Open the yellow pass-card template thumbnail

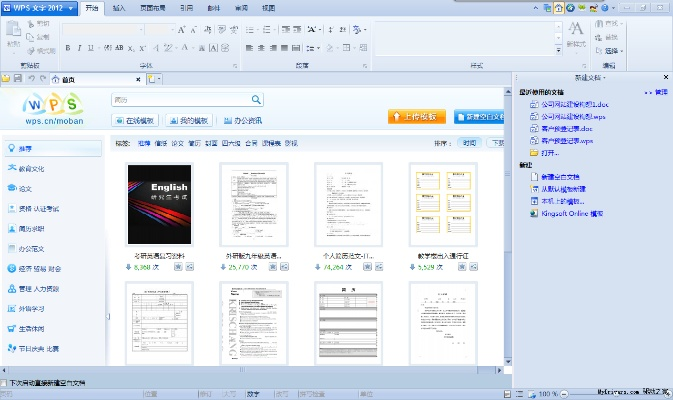pos(443,204)
